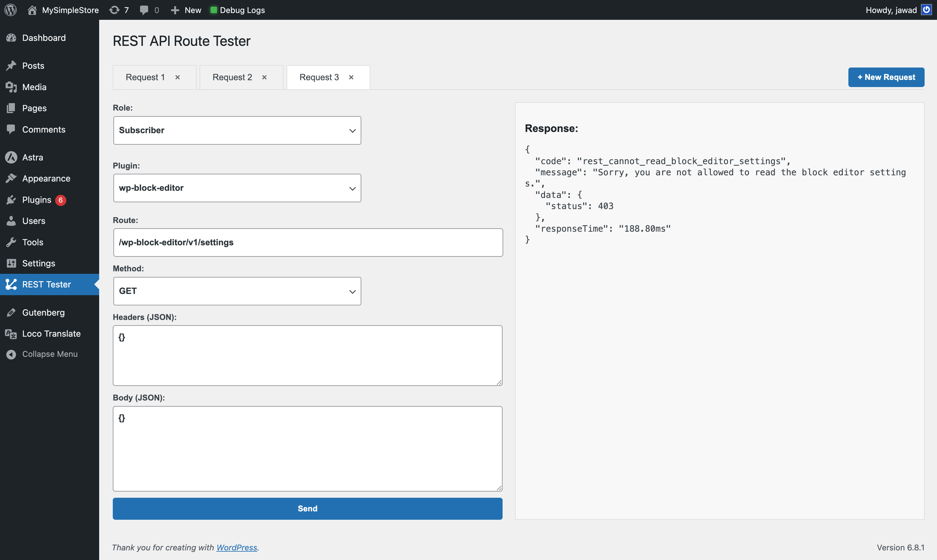937x560 pixels.
Task: Open the Media menu item
Action: [x=50, y=87]
